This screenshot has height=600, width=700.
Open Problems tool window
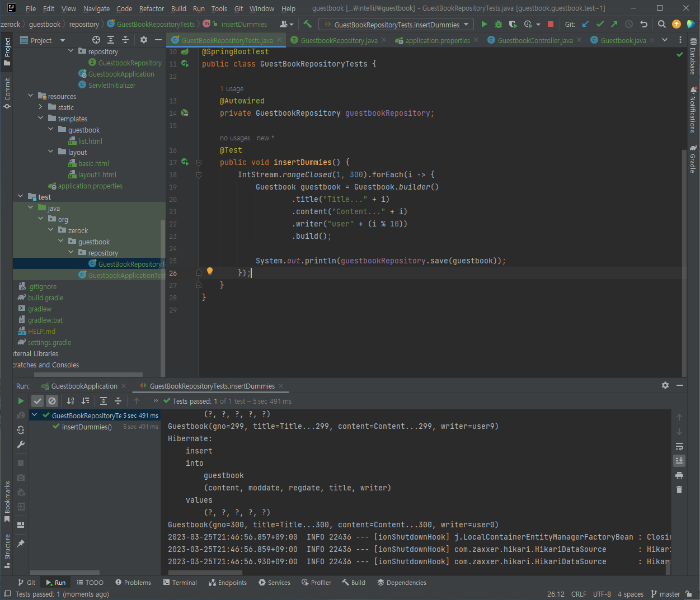pyautogui.click(x=133, y=582)
